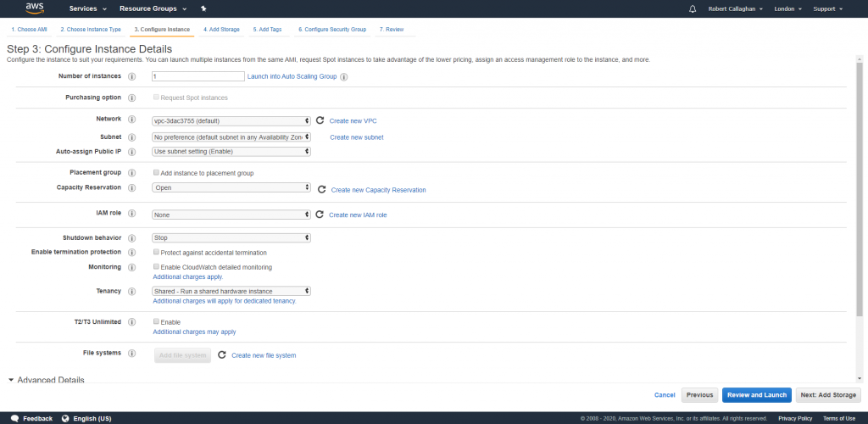Click Create new IAM role link
This screenshot has height=424, width=868.
tap(359, 215)
